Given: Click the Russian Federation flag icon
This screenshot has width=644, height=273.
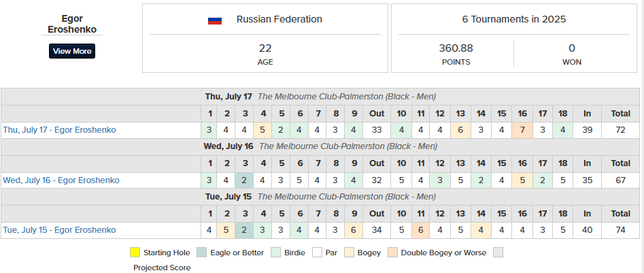Looking at the screenshot, I should click(215, 20).
